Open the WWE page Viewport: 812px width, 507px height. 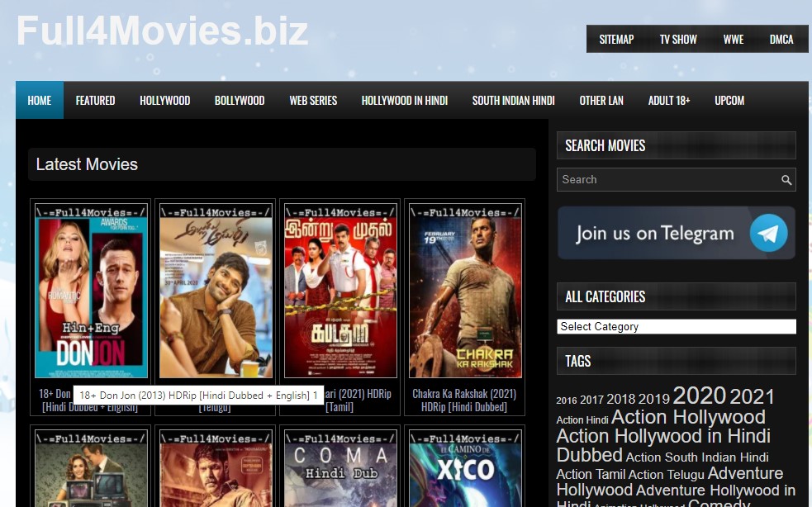click(734, 40)
